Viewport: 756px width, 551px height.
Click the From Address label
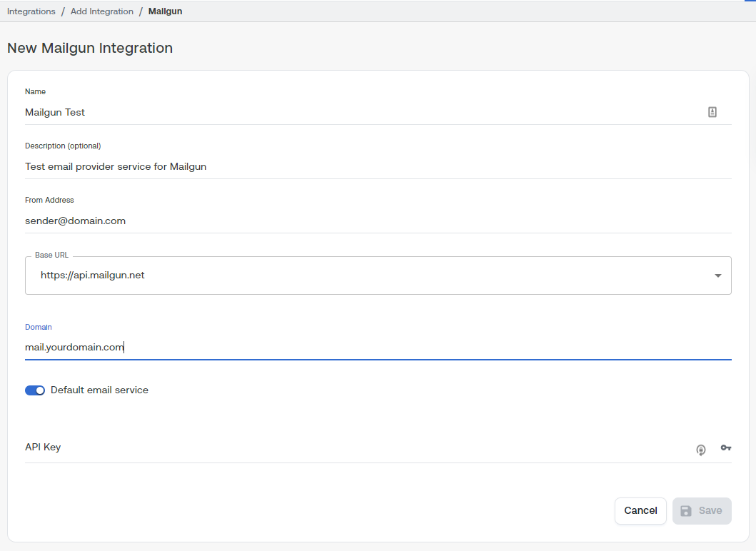[x=49, y=200]
